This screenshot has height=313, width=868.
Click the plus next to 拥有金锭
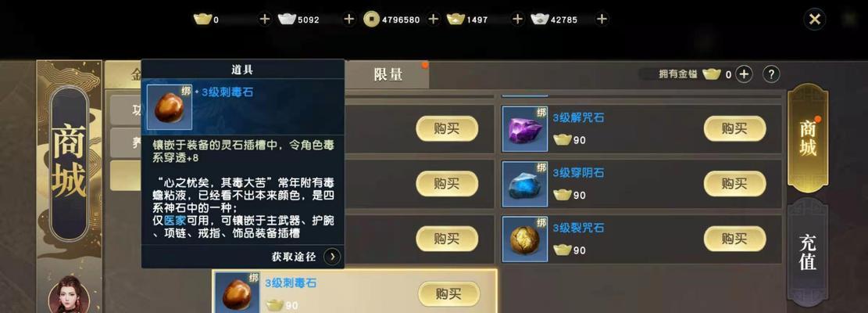click(744, 74)
